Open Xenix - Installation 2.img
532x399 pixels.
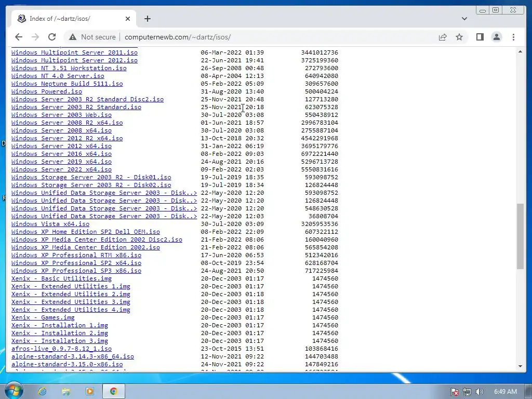point(59,333)
